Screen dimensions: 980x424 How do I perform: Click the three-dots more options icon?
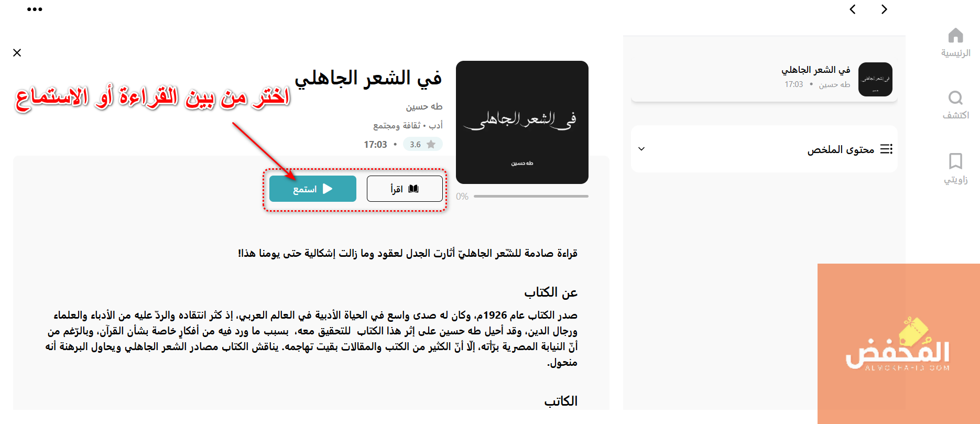coord(35,9)
